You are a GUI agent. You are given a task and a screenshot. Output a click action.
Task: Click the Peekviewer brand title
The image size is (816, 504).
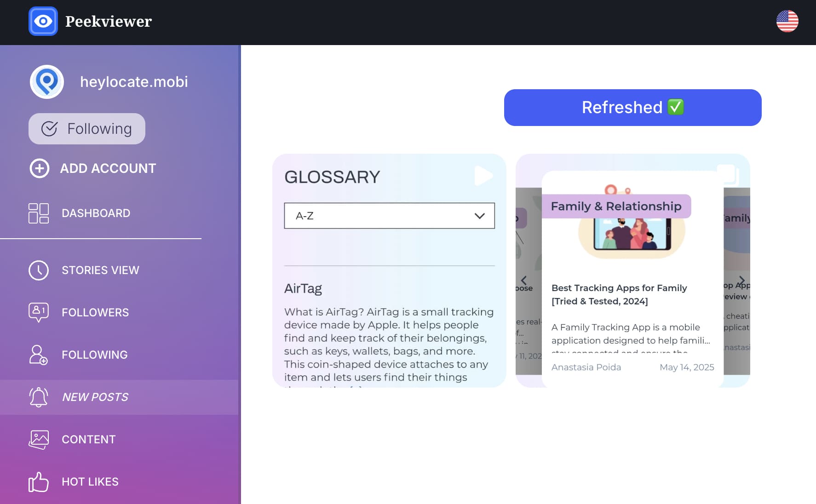click(109, 21)
